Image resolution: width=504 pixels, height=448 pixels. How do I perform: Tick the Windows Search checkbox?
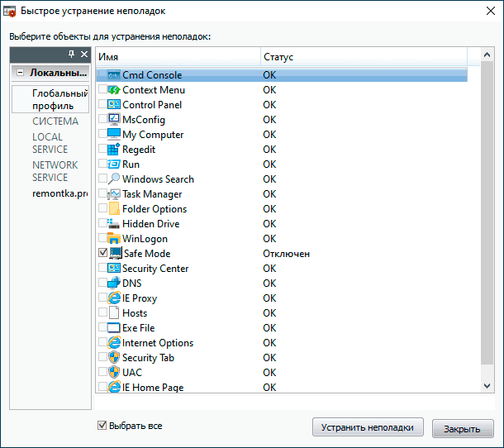pyautogui.click(x=102, y=179)
